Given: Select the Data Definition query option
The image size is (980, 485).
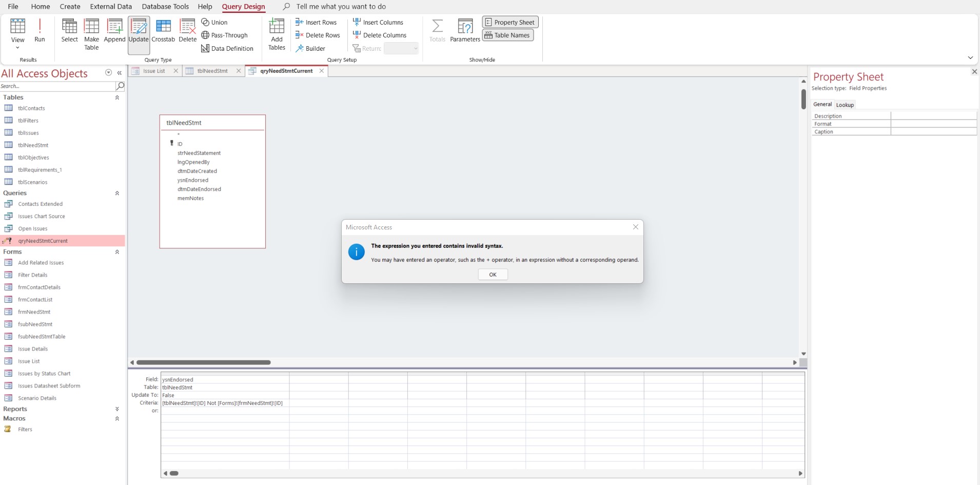Looking at the screenshot, I should pyautogui.click(x=227, y=48).
